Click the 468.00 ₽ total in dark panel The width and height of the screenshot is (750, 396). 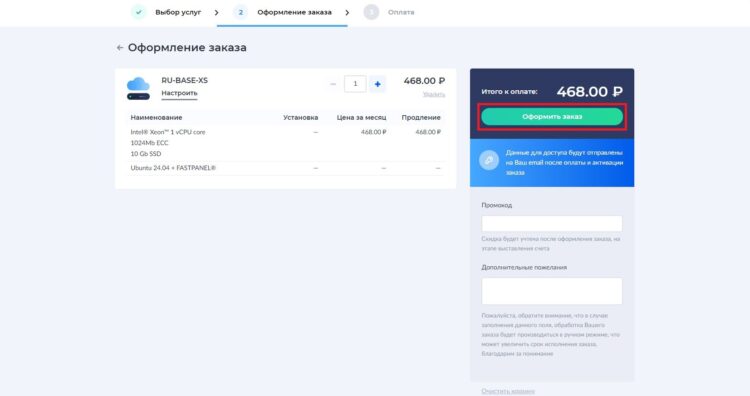point(589,92)
